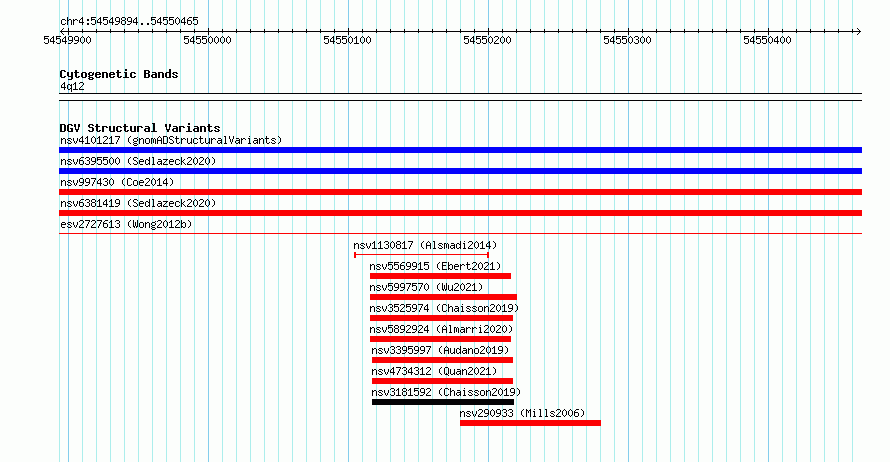Open the nsv1130817 (Alsmadi2014) label

click(425, 245)
